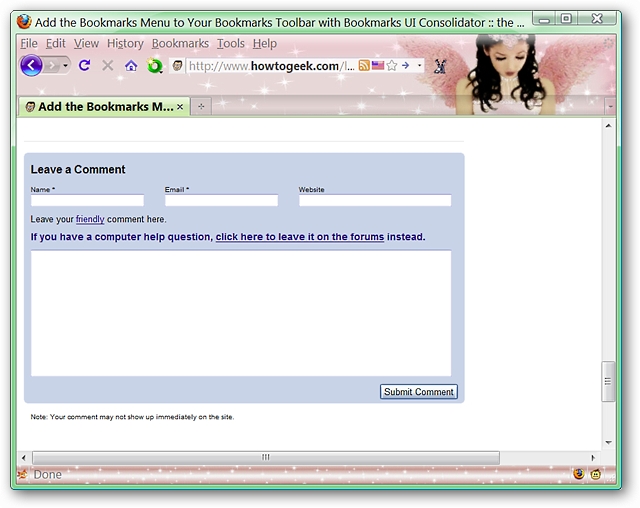Viewport: 640px width, 508px height.
Task: Open the File menu
Action: (29, 44)
